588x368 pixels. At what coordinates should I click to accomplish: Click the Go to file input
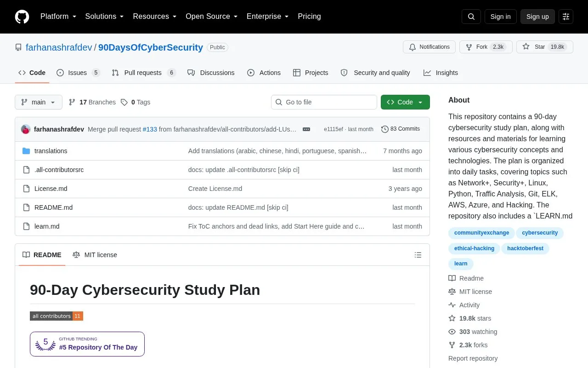point(324,102)
